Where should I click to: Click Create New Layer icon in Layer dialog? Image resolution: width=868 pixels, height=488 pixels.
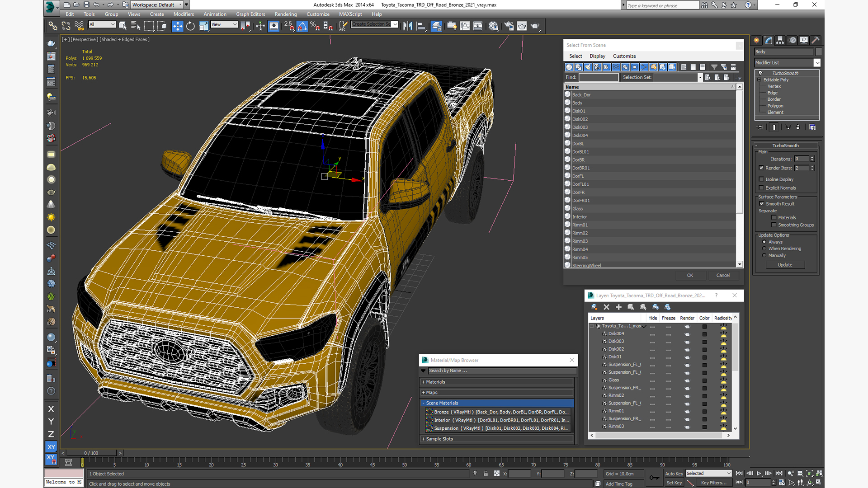tap(594, 307)
